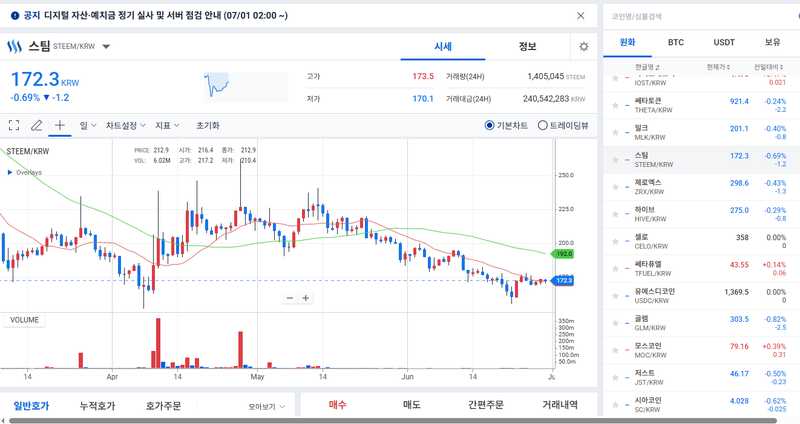Click the scrollbar left arrow
The image size is (800, 424).
point(4,421)
